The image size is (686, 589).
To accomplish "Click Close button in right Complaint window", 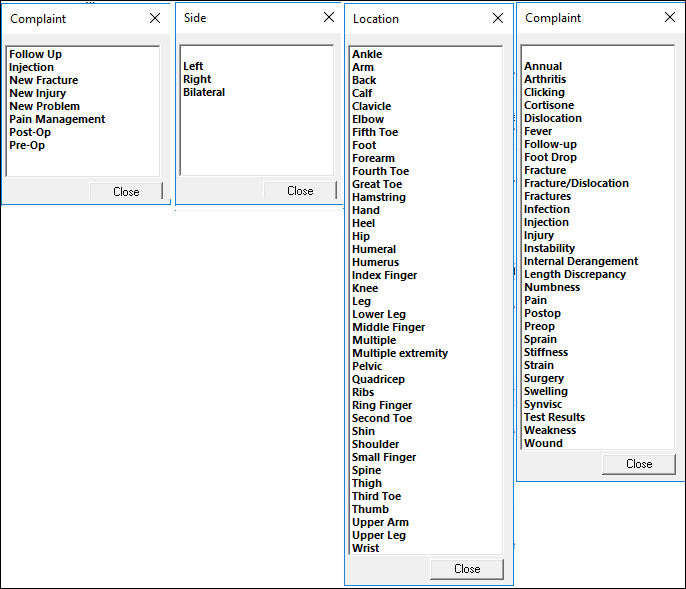I will (639, 464).
